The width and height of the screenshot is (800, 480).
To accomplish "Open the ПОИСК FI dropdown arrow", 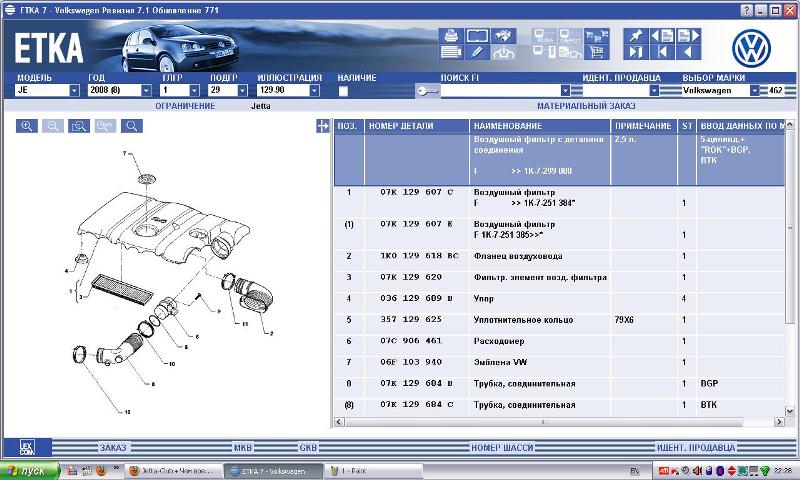I will [x=565, y=90].
